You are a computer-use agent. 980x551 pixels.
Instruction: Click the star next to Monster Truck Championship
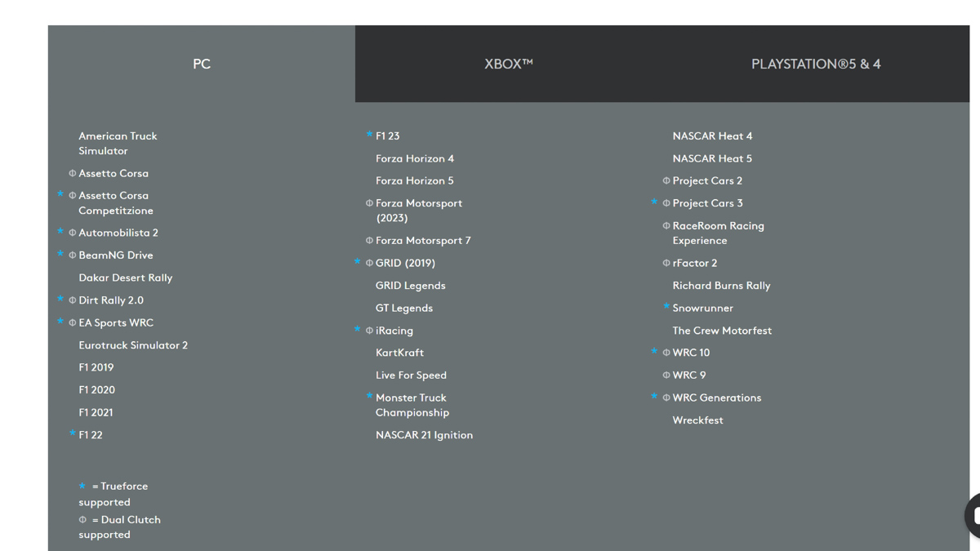pyautogui.click(x=369, y=396)
